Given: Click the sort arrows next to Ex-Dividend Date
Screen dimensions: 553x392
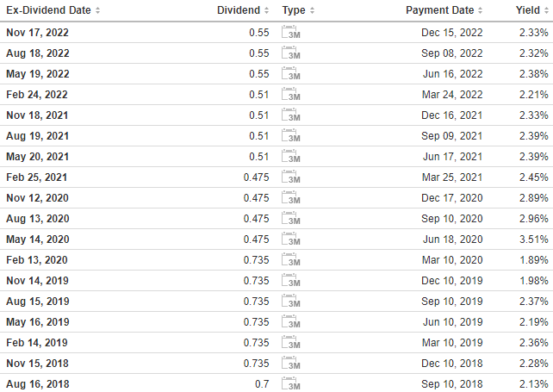Looking at the screenshot, I should coord(97,10).
